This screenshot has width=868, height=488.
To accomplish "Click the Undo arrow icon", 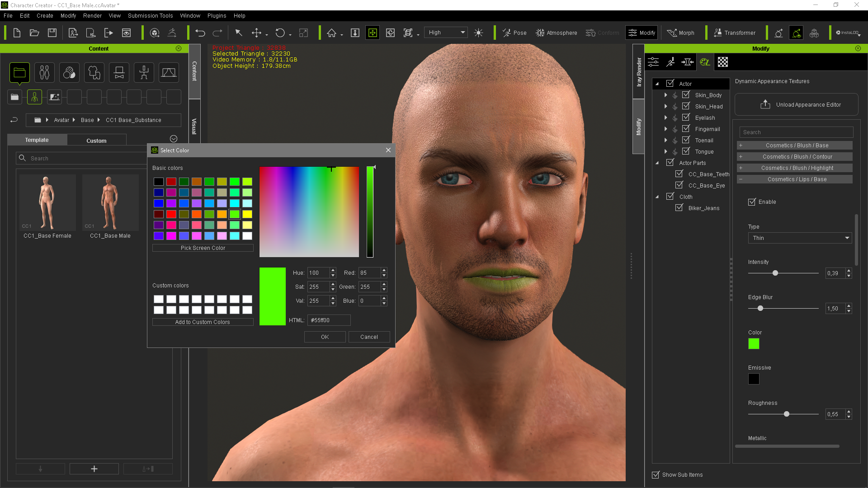I will [200, 33].
